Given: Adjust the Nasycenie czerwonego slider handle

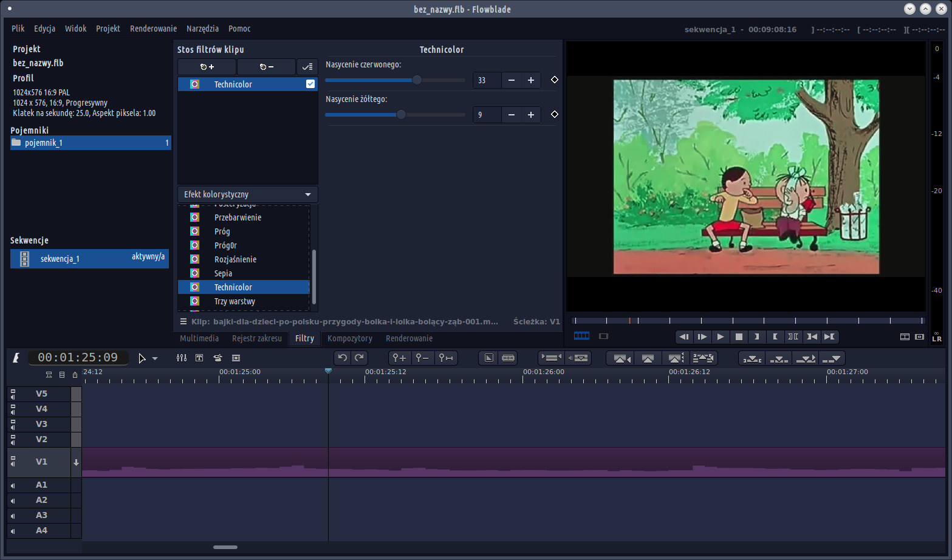Looking at the screenshot, I should pos(417,80).
